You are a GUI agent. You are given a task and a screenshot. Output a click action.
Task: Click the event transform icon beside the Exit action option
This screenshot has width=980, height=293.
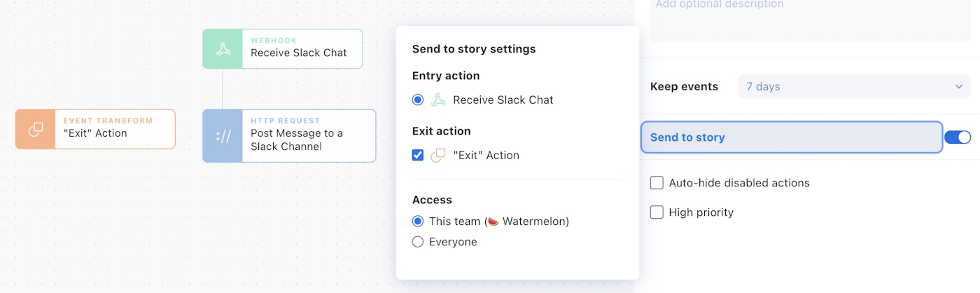438,156
